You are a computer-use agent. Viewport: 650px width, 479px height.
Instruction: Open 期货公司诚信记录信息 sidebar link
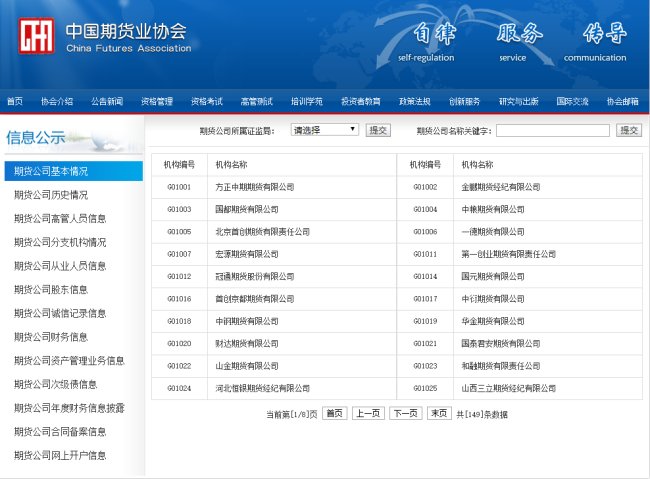[60, 313]
